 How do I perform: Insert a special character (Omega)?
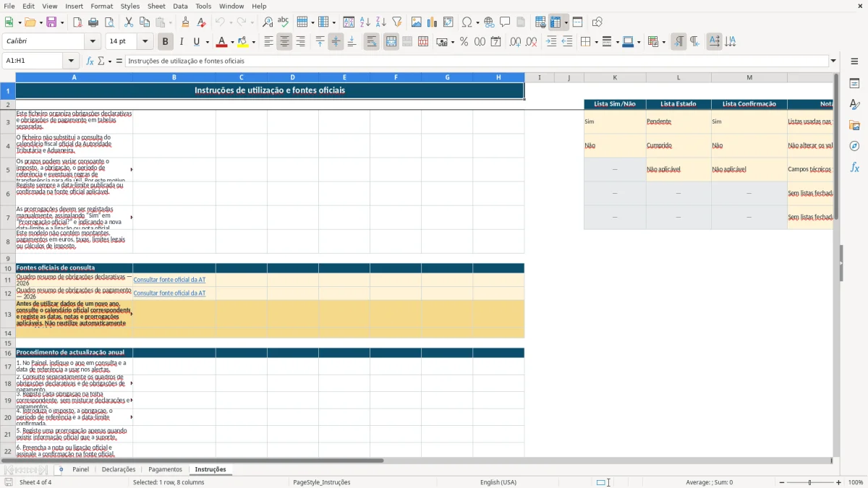click(467, 22)
